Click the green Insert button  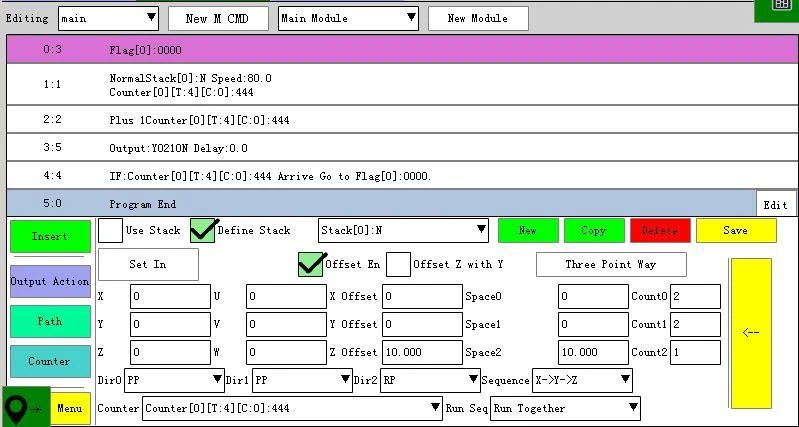(x=50, y=236)
